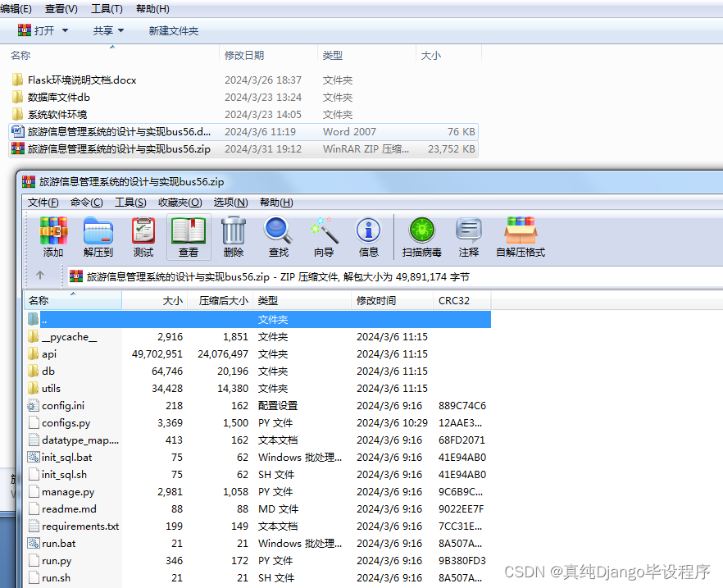Viewport: 723px width, 588px height.
Task: Click the 查看 (View) book icon
Action: click(x=189, y=230)
